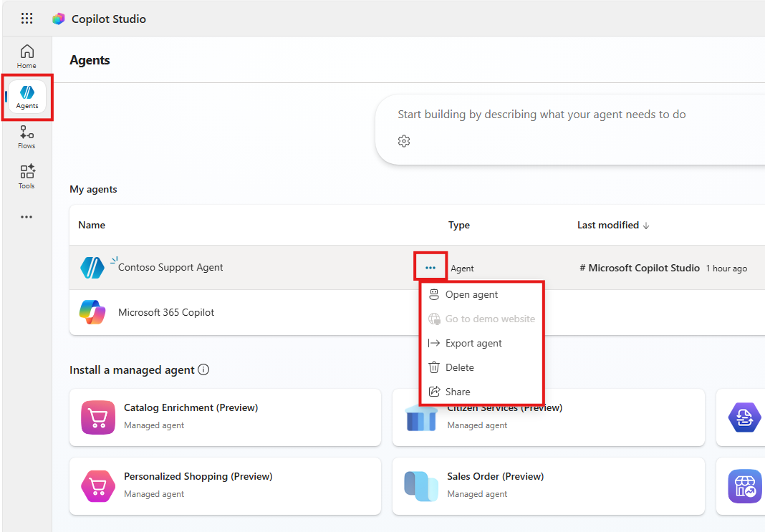Click the blue hexagon managed agent icon

(744, 417)
